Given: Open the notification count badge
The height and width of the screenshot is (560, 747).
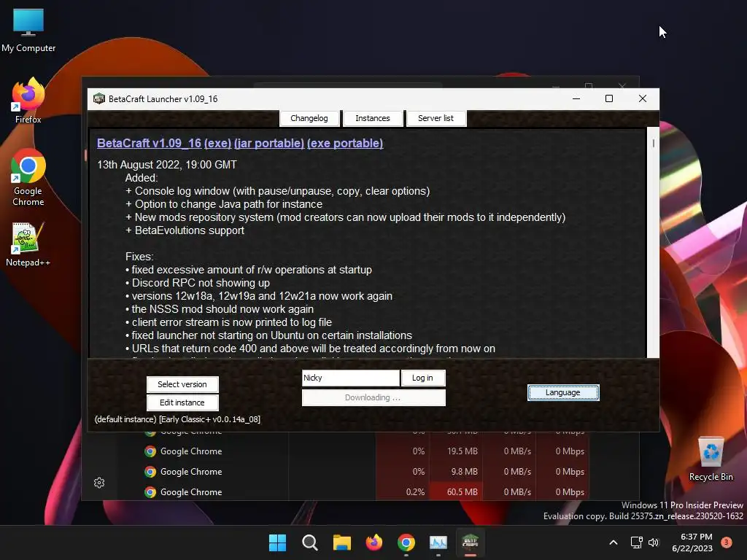Looking at the screenshot, I should point(727,542).
